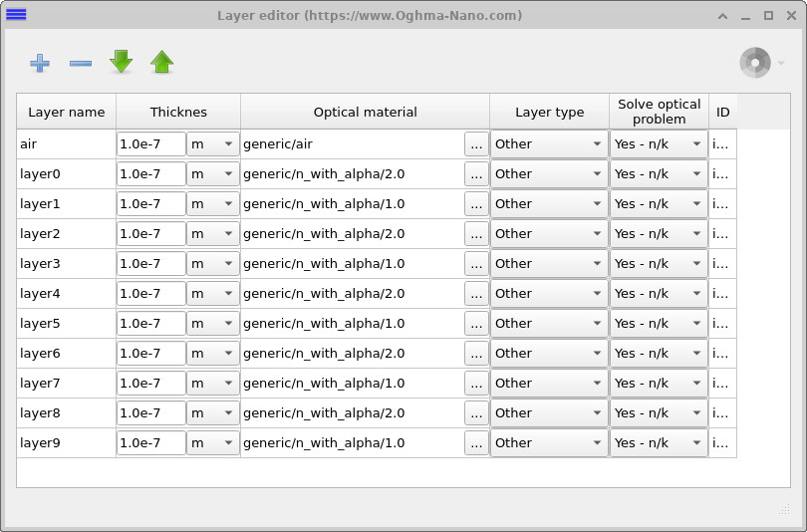Viewport: 807px width, 532px height.
Task: Click the Layer name column header
Action: [66, 112]
